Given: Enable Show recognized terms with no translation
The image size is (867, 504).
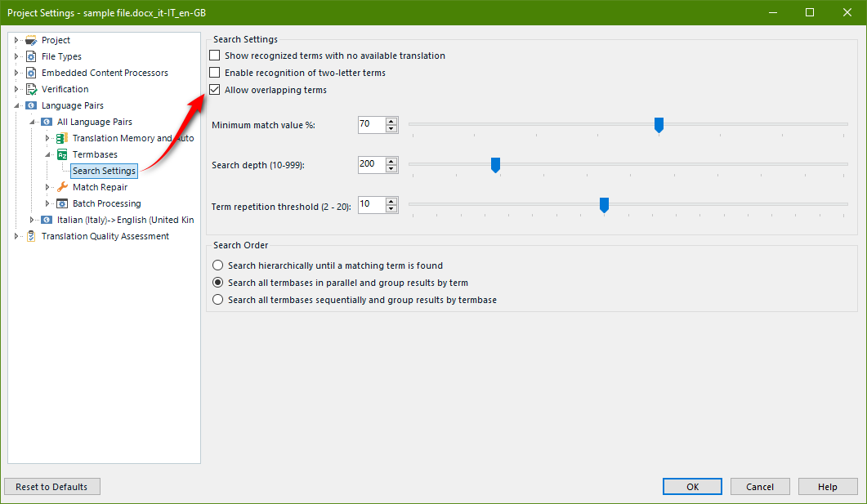Looking at the screenshot, I should (x=215, y=56).
